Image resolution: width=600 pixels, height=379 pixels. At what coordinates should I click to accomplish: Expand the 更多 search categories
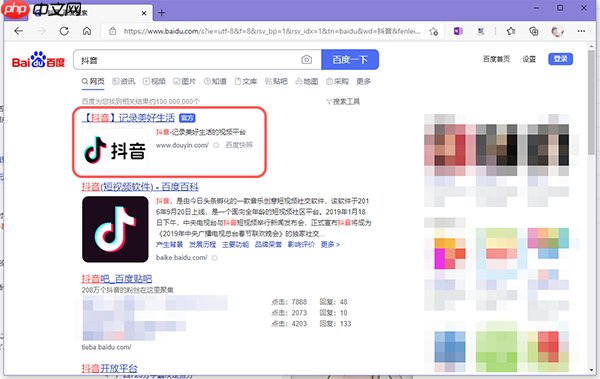364,82
